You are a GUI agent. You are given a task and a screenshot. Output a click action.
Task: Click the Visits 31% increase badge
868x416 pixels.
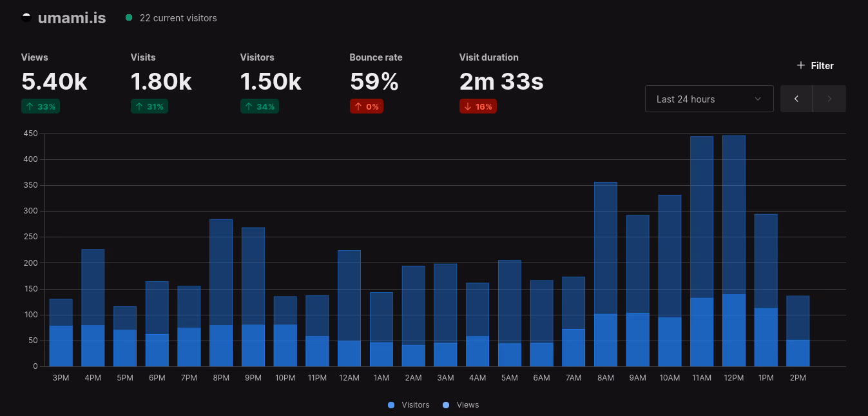pos(149,106)
